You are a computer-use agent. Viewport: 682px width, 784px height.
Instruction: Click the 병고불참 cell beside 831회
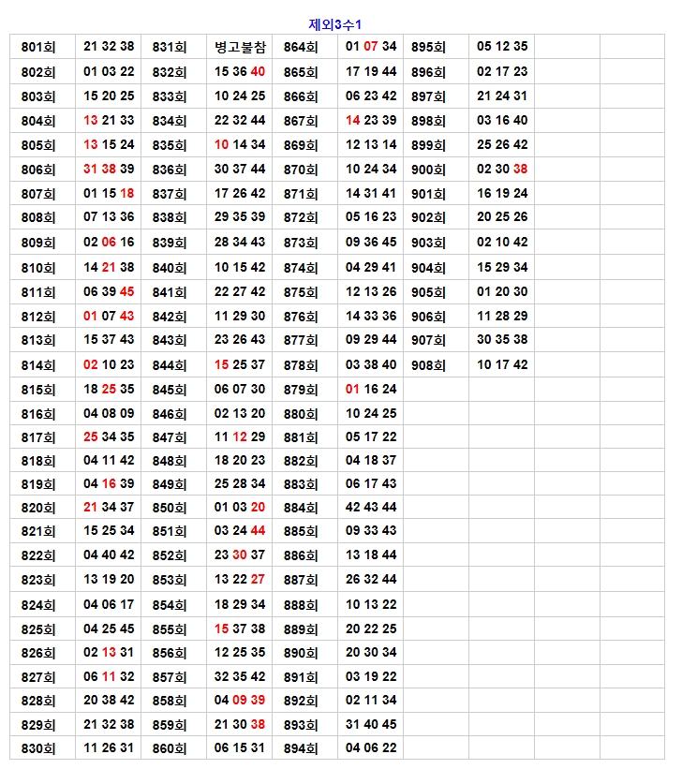click(240, 47)
